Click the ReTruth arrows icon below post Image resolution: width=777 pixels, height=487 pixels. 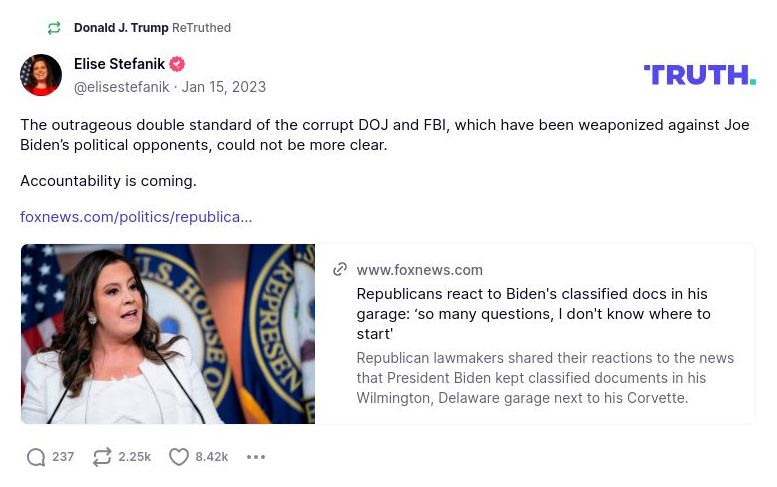point(102,457)
